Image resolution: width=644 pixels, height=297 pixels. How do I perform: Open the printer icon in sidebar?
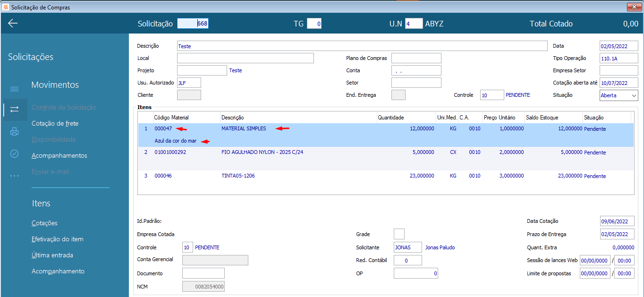tap(15, 132)
